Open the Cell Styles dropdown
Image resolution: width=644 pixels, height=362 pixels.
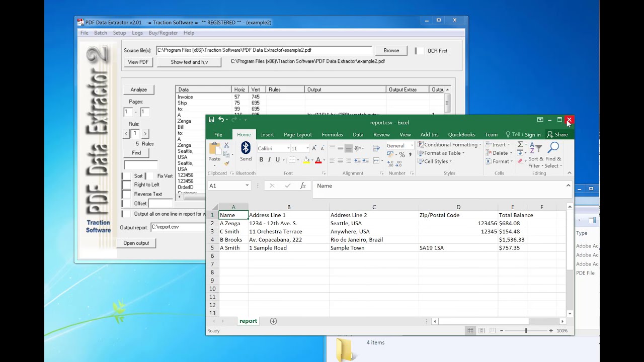click(434, 161)
